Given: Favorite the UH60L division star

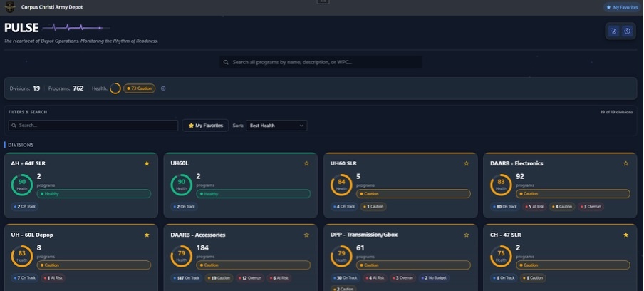Looking at the screenshot, I should click(x=306, y=163).
